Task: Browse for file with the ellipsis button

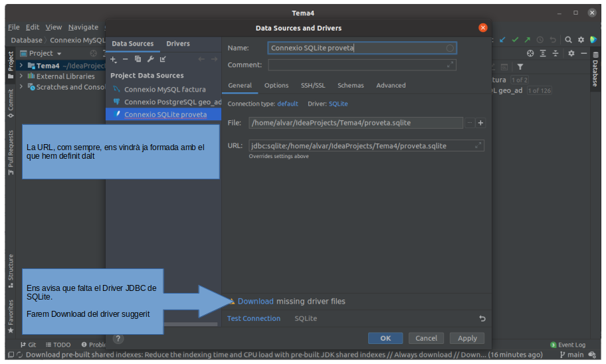Action: (x=470, y=123)
